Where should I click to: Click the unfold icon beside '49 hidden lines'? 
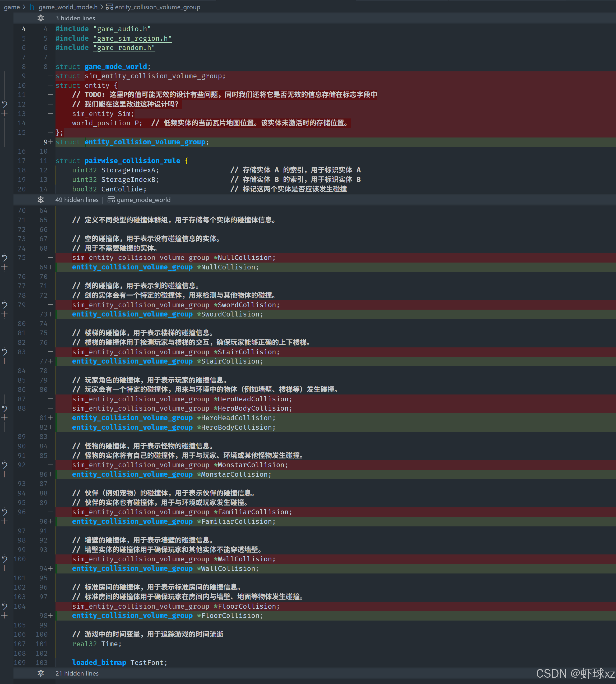[41, 200]
